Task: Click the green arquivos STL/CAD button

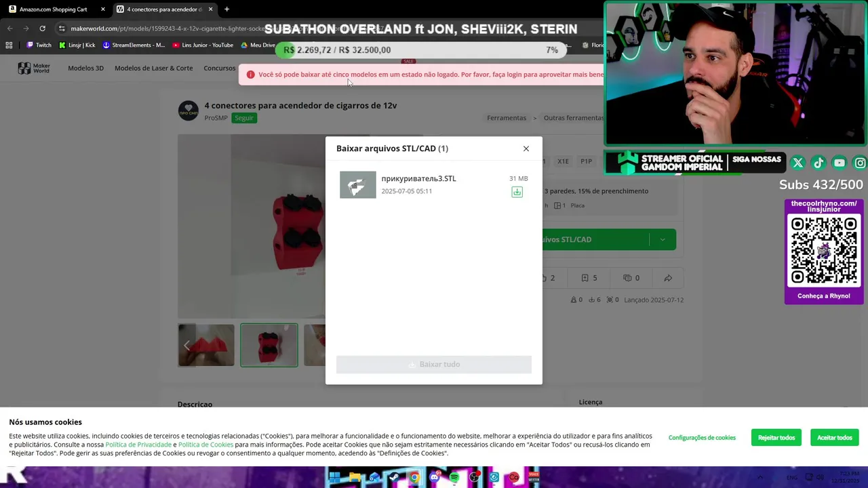Action: [595, 239]
